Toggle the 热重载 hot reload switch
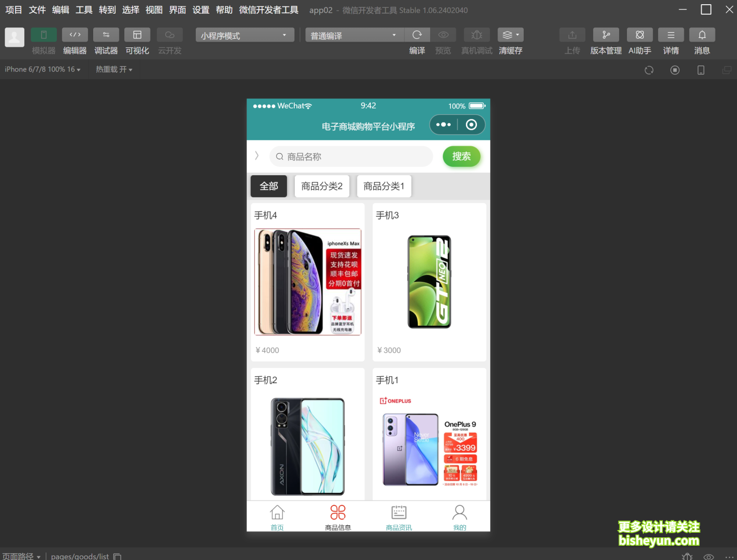 pos(114,69)
